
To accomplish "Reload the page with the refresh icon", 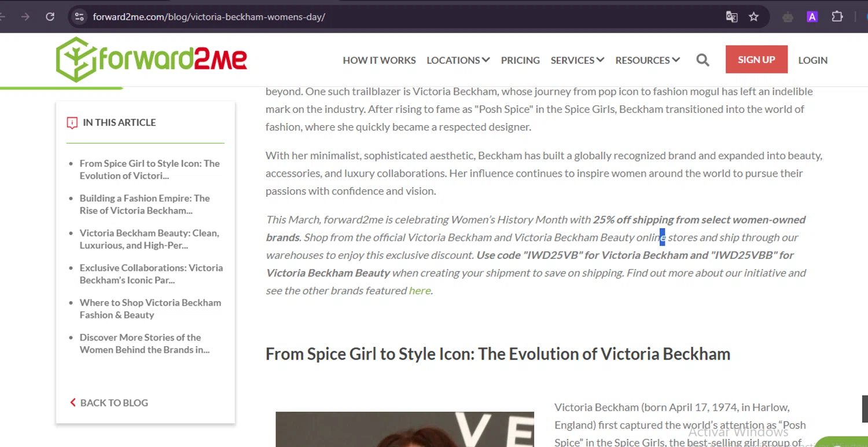I will click(50, 17).
